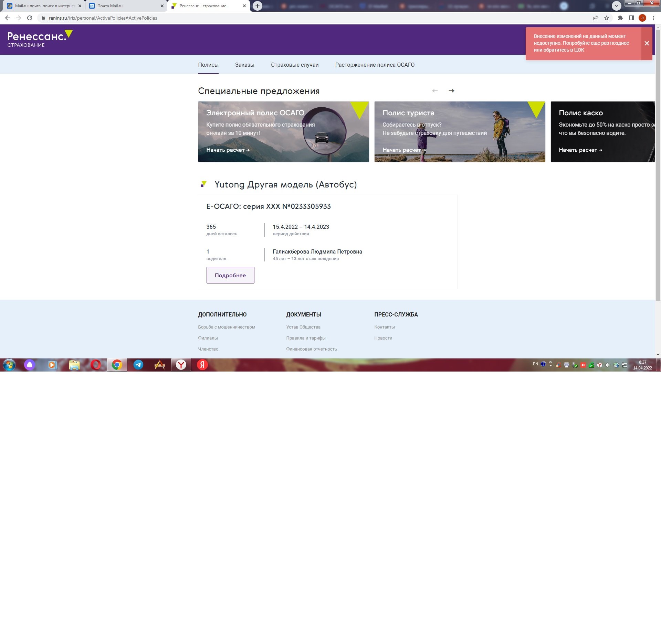
Task: Close the Ренессанс - страхование tab
Action: coord(244,6)
